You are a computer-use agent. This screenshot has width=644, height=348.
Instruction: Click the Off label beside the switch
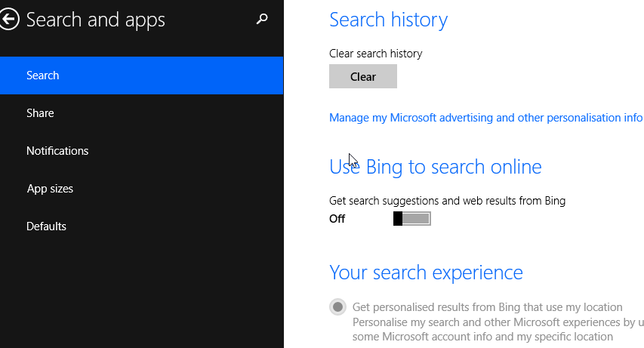[x=337, y=219]
